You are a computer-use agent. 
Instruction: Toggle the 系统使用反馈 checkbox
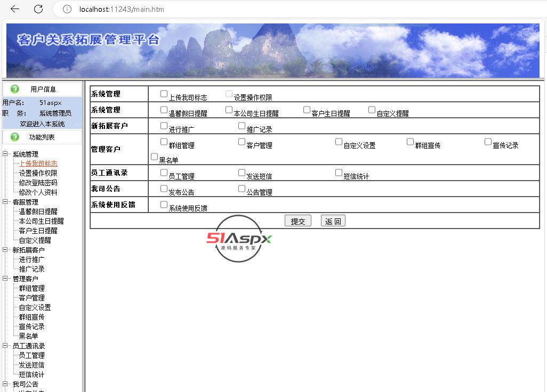tap(164, 205)
